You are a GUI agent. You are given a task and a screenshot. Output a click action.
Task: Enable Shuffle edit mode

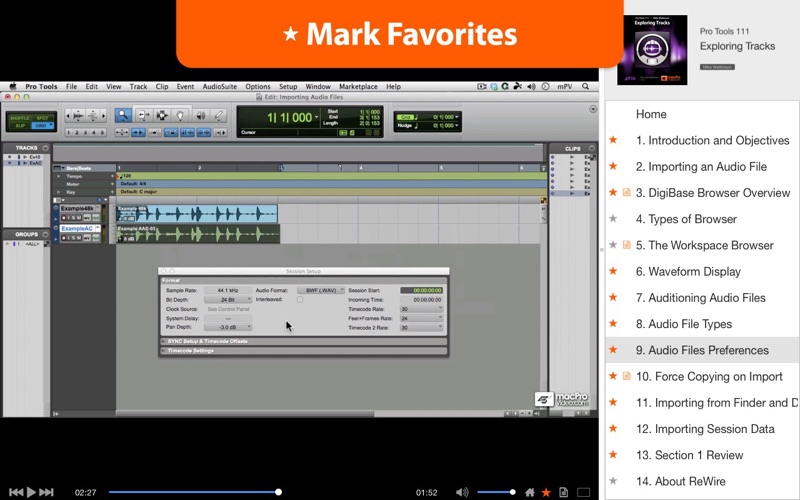coord(19,118)
